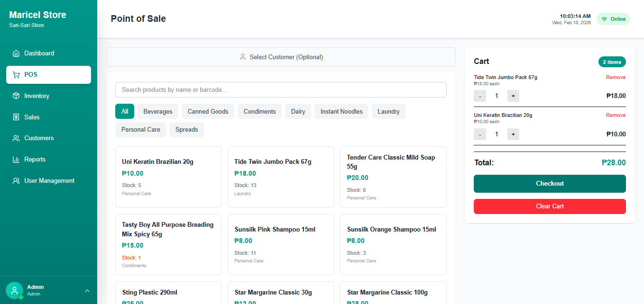
Task: Decrease Uni Keratin Brazilian quantity in cart
Action: click(480, 134)
